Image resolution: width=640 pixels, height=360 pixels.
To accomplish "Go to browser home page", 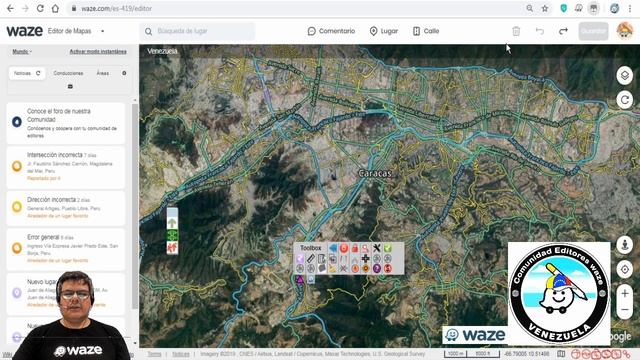I will pyautogui.click(x=55, y=8).
